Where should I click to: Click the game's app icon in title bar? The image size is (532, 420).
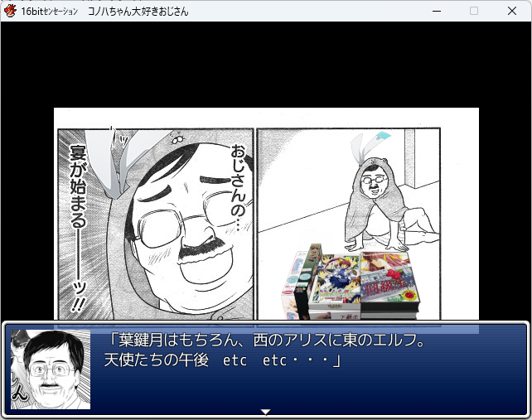[10, 11]
